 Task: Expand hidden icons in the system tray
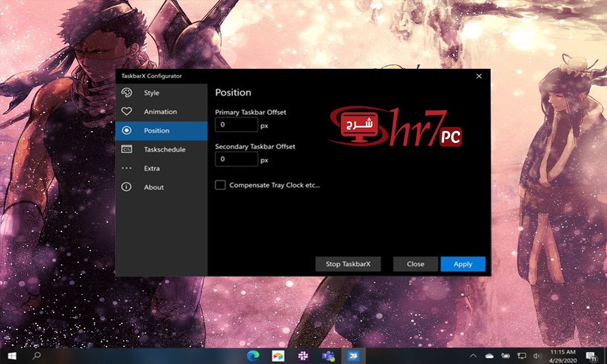(x=473, y=355)
